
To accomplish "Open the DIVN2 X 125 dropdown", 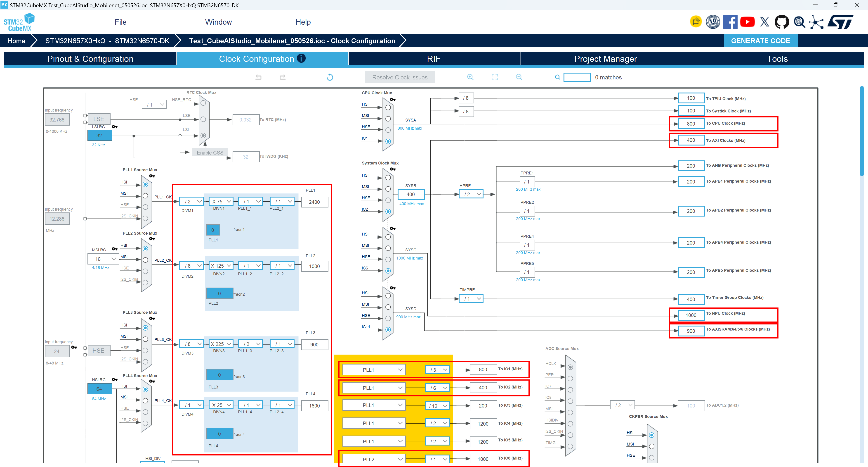I will point(221,266).
